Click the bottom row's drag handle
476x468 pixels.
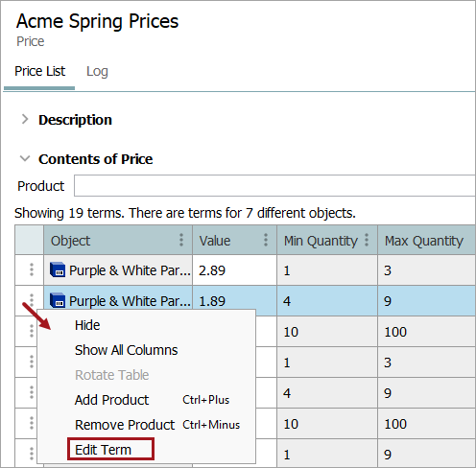32,454
